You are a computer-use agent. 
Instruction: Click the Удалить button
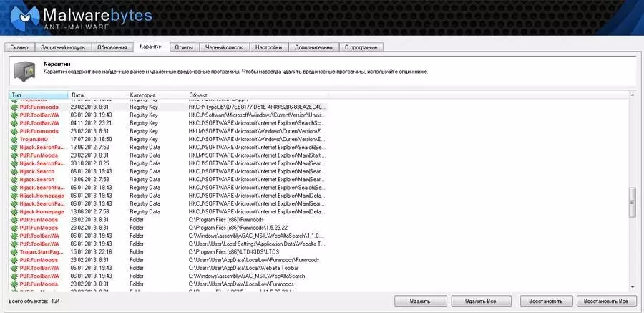click(420, 301)
